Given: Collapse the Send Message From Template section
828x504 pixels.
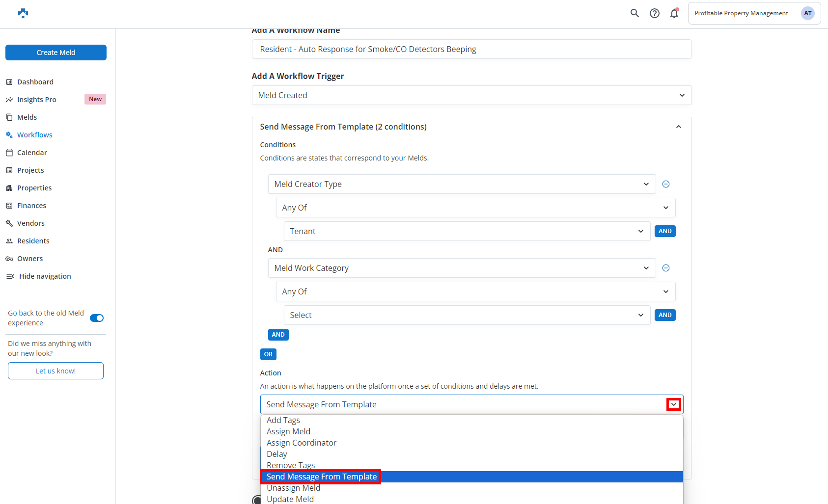Looking at the screenshot, I should click(678, 127).
